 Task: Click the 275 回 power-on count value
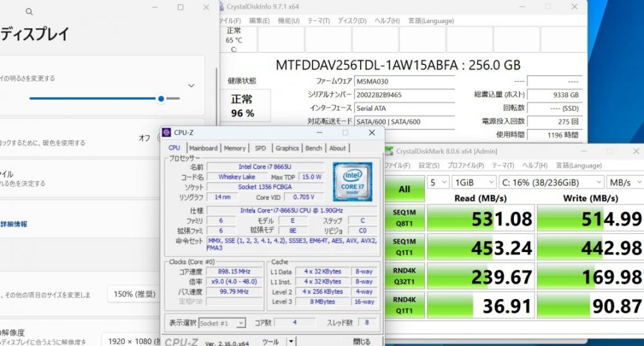pyautogui.click(x=554, y=122)
